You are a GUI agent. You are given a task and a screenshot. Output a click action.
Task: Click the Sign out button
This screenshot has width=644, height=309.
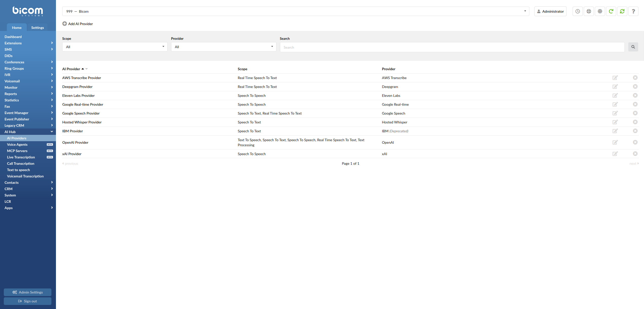(x=28, y=301)
